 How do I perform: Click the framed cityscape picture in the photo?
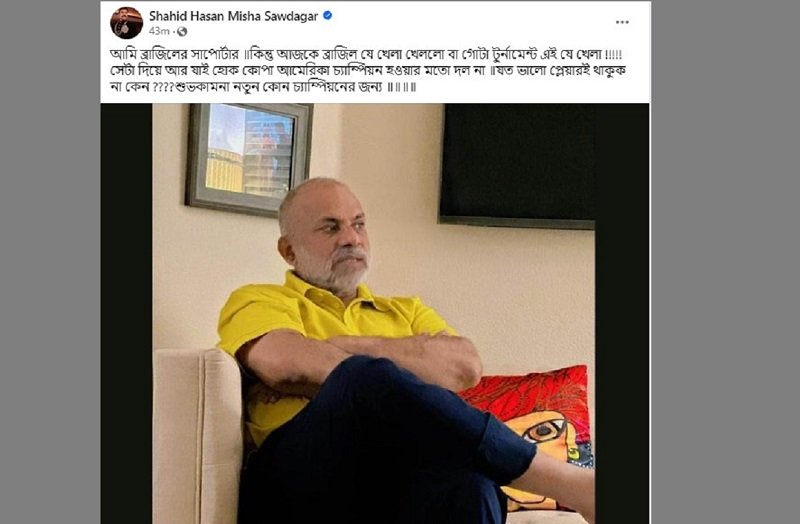248,159
